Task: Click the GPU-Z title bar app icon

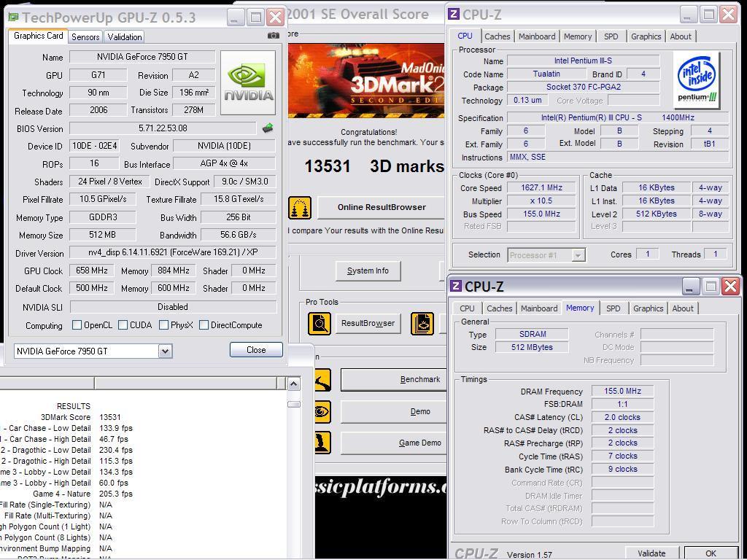Action: pyautogui.click(x=14, y=17)
